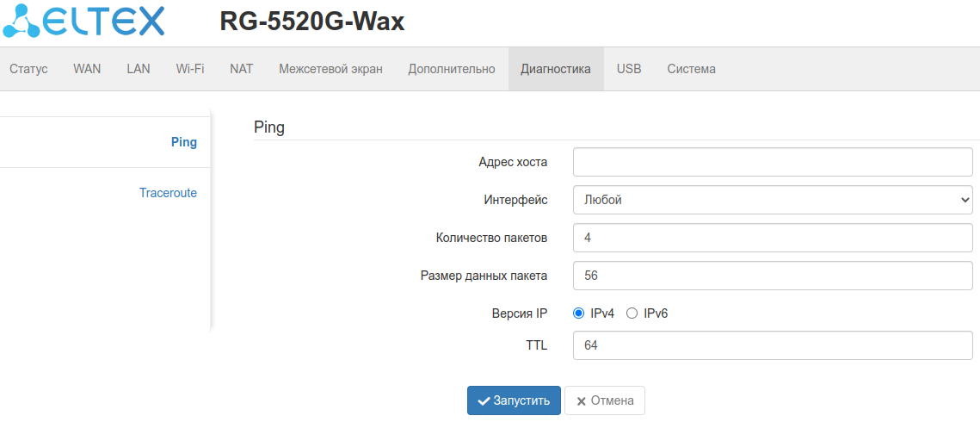Click the Версия IP label
The width and height of the screenshot is (980, 422).
click(x=520, y=313)
